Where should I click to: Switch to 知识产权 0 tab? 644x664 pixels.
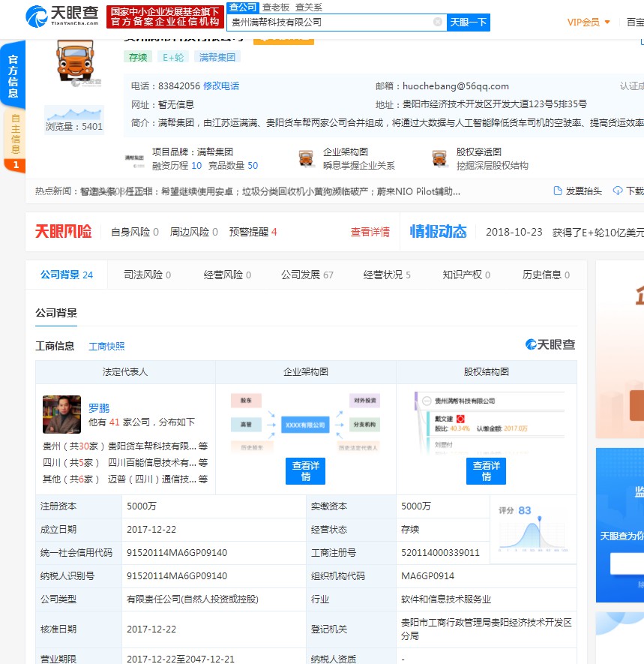click(466, 275)
